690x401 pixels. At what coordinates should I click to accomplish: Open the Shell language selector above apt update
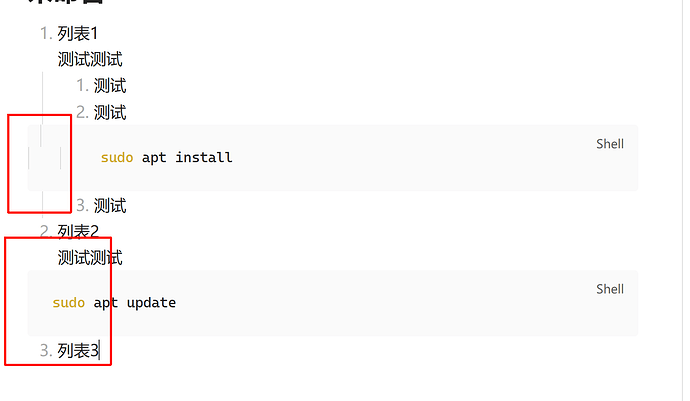point(609,289)
